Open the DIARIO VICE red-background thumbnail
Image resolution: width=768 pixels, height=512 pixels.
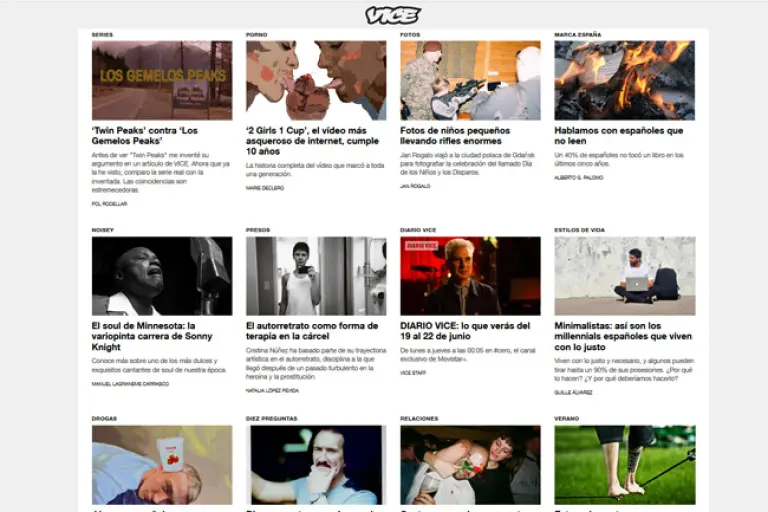pos(470,276)
